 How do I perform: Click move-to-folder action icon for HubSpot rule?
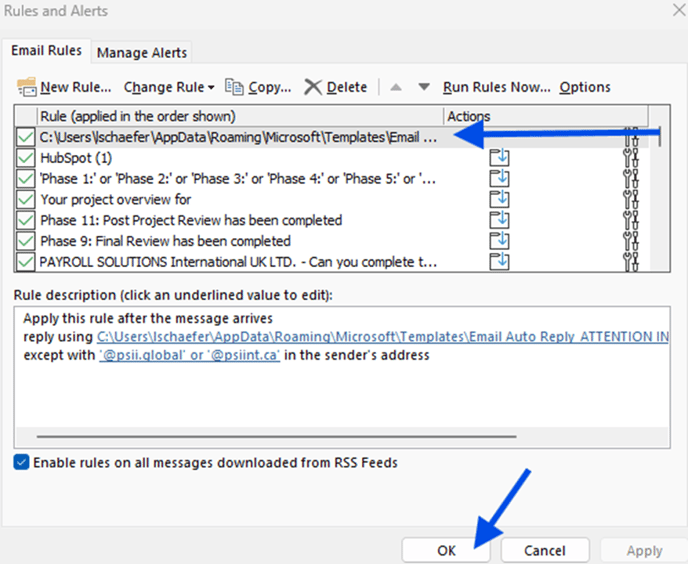[x=499, y=158]
